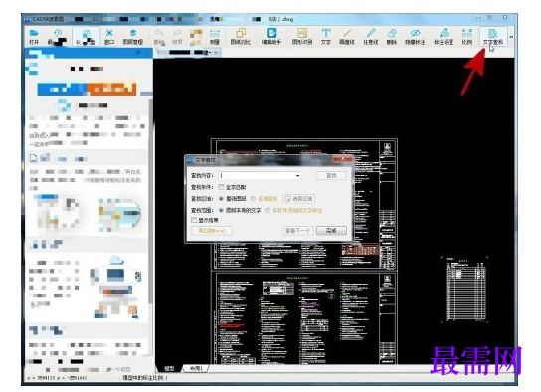Tick the 显示结果 show results checkbox

point(194,220)
